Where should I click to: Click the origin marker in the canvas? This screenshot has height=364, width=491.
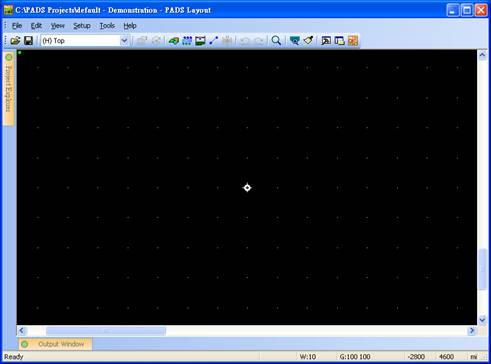(x=247, y=188)
